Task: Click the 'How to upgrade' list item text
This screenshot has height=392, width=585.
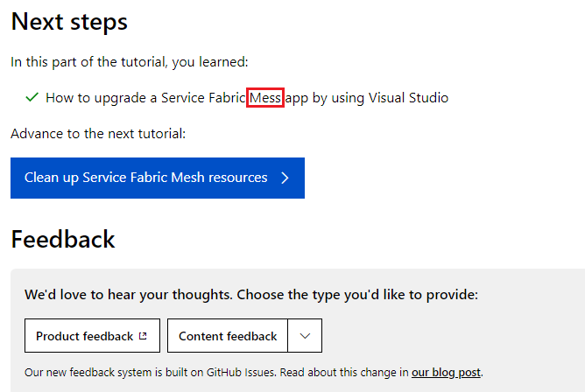Action: (x=247, y=98)
